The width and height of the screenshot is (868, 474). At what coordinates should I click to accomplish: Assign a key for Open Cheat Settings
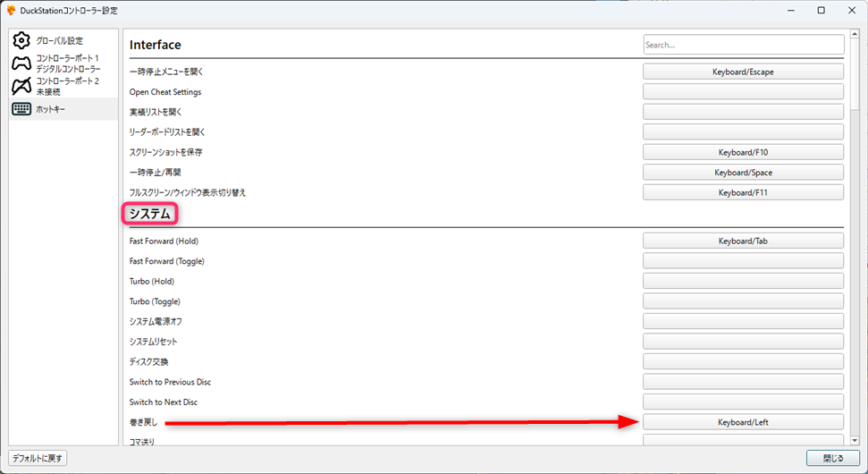[x=743, y=92]
